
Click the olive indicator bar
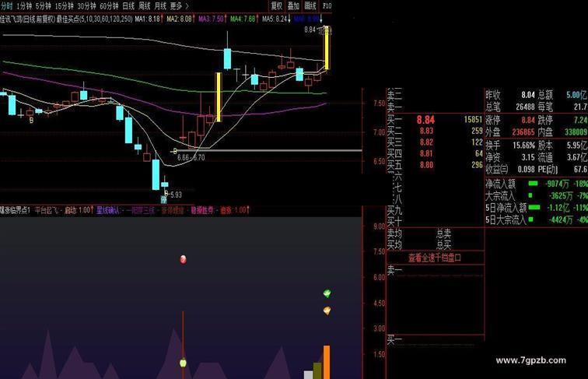[317, 370]
